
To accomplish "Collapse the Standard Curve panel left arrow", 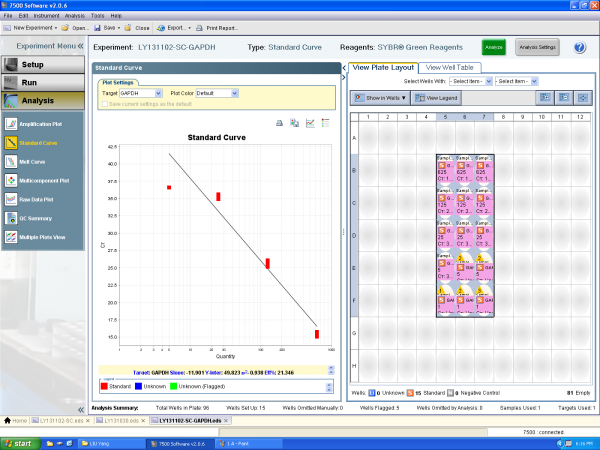I will tap(344, 68).
